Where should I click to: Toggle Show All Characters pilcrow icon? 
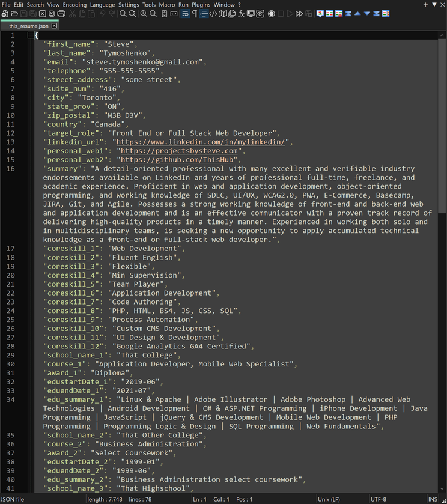[194, 14]
